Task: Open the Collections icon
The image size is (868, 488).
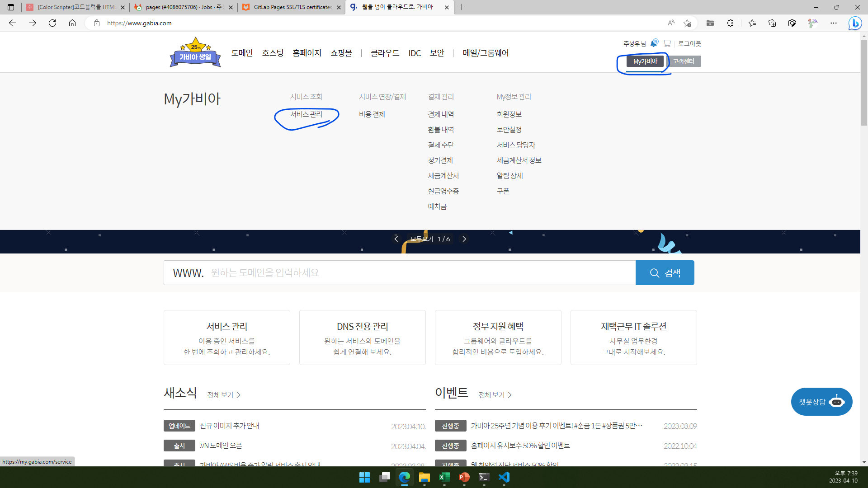Action: 772,23
